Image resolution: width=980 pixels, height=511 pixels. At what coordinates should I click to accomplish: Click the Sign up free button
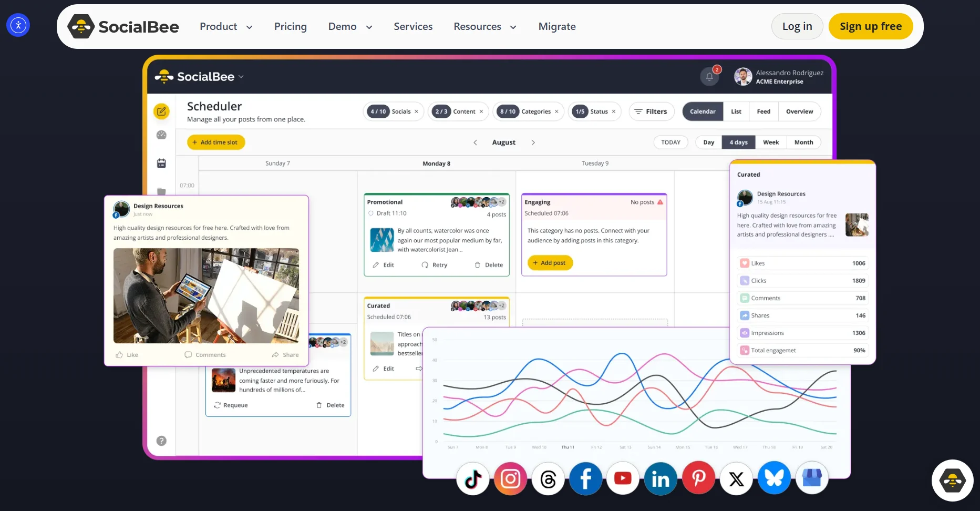pos(871,26)
